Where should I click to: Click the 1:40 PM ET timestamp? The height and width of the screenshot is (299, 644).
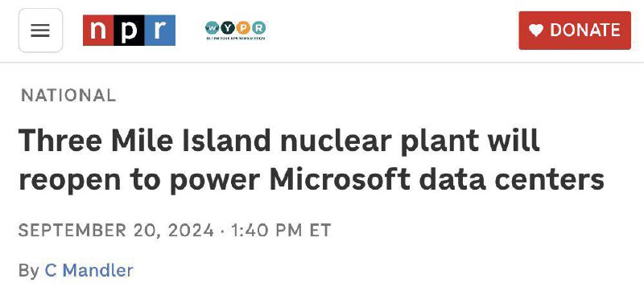click(x=280, y=230)
